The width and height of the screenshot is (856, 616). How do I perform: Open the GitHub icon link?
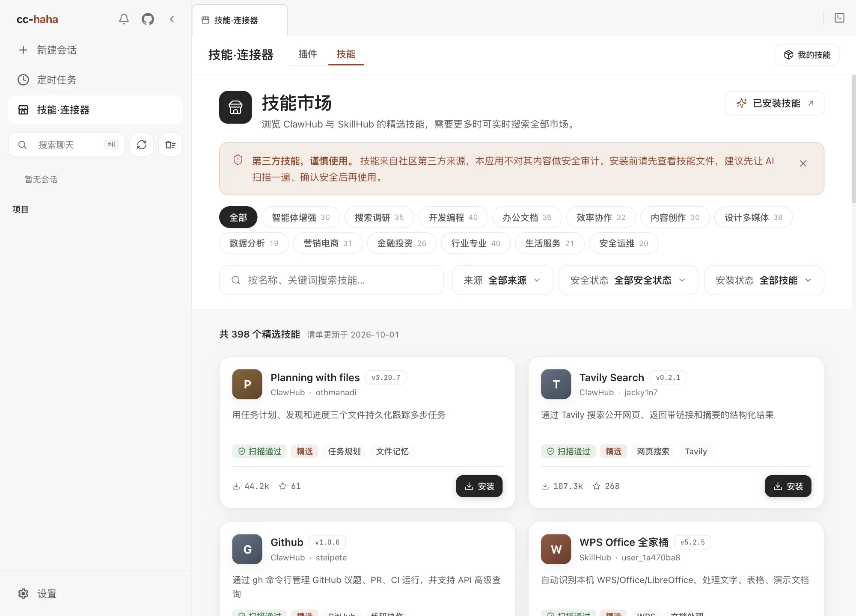pos(148,19)
